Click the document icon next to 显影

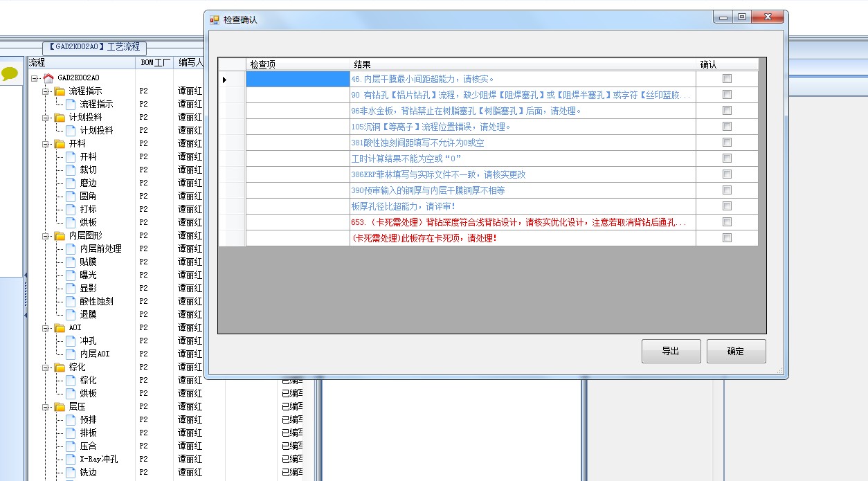click(71, 288)
